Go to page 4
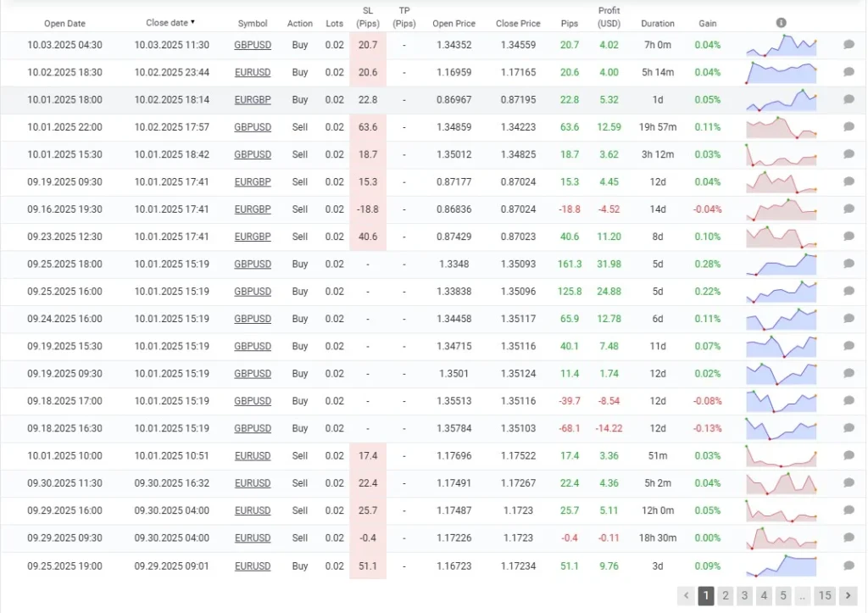Viewport: 868px width, 613px height. coord(764,596)
